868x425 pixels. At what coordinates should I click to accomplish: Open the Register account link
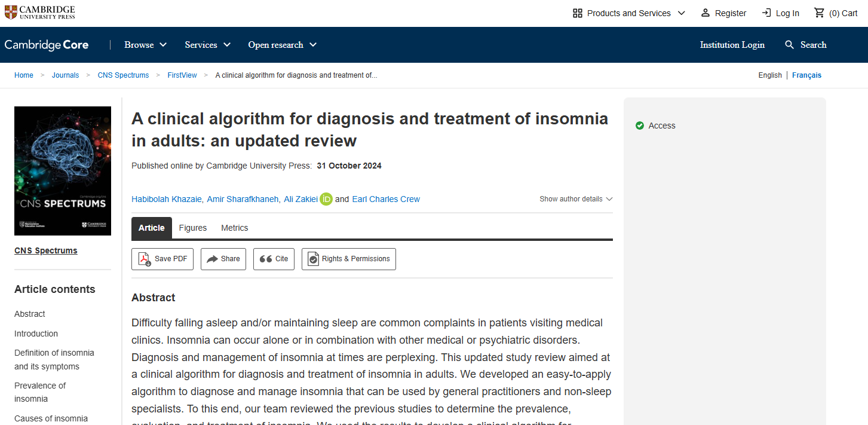coord(723,13)
